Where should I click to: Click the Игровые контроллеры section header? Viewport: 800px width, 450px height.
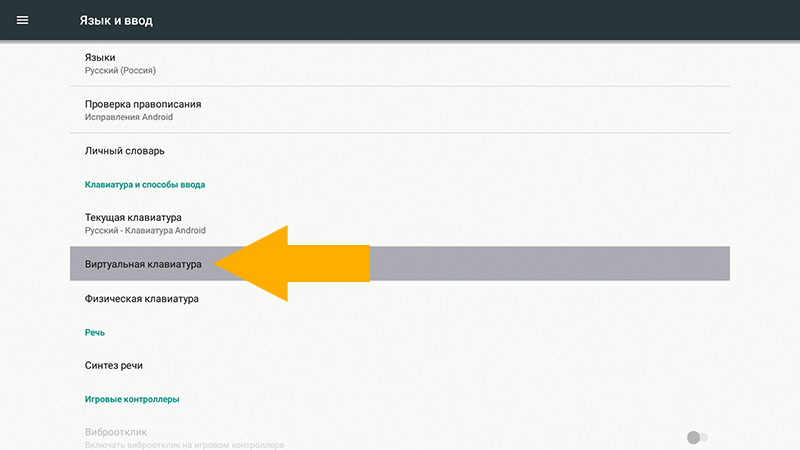click(131, 399)
